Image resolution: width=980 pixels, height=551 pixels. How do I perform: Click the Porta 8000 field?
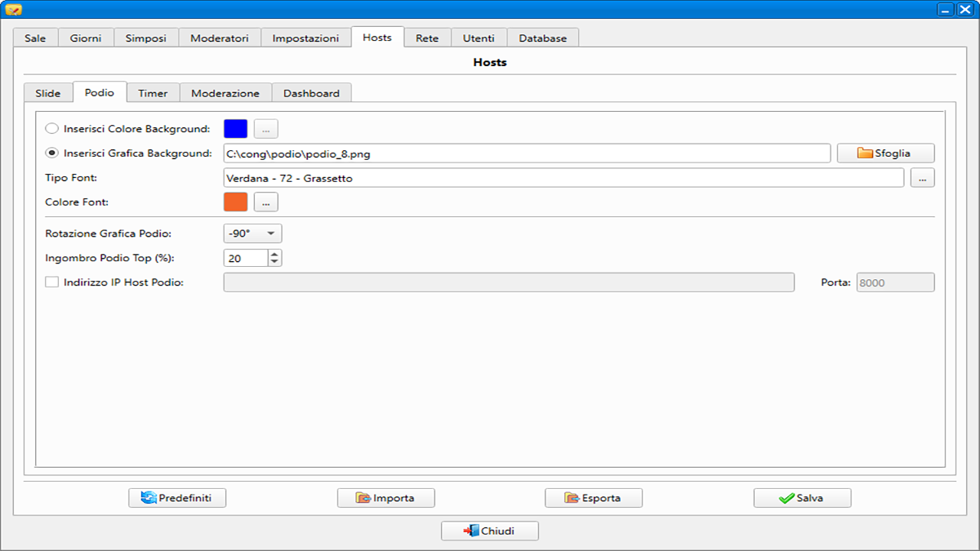[896, 282]
